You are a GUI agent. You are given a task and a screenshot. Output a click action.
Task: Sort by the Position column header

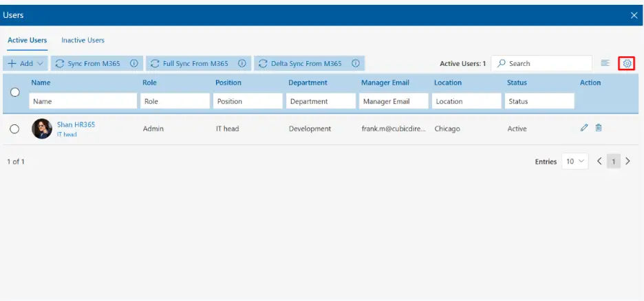(x=228, y=82)
